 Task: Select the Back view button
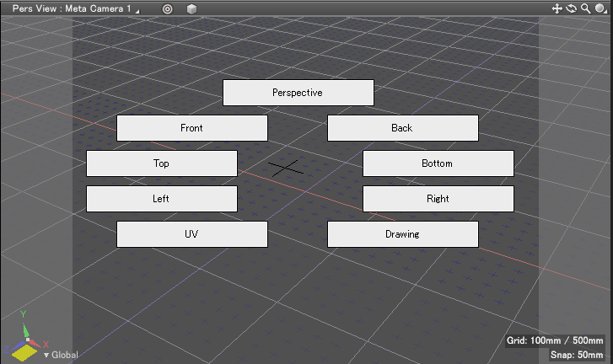coord(403,128)
